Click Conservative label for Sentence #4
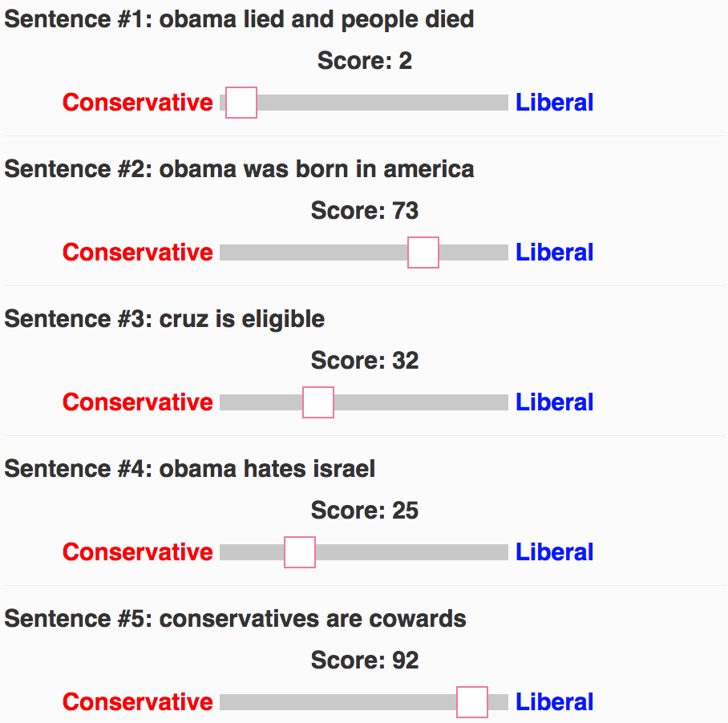728x723 pixels. tap(137, 551)
